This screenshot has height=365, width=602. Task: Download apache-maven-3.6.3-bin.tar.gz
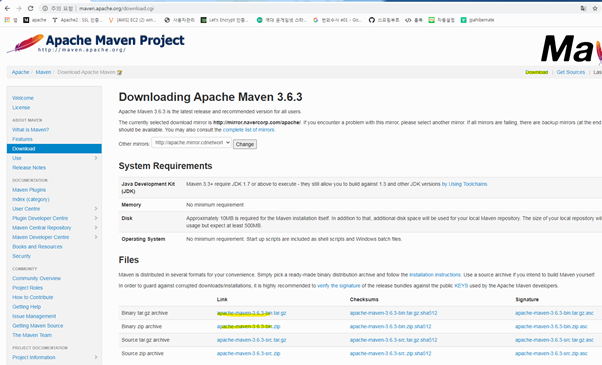(x=251, y=313)
